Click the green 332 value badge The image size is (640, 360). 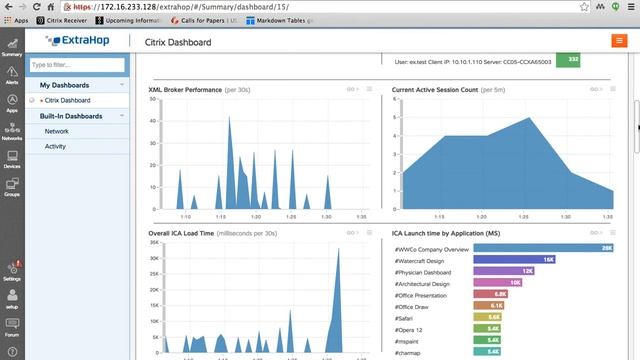tap(568, 60)
